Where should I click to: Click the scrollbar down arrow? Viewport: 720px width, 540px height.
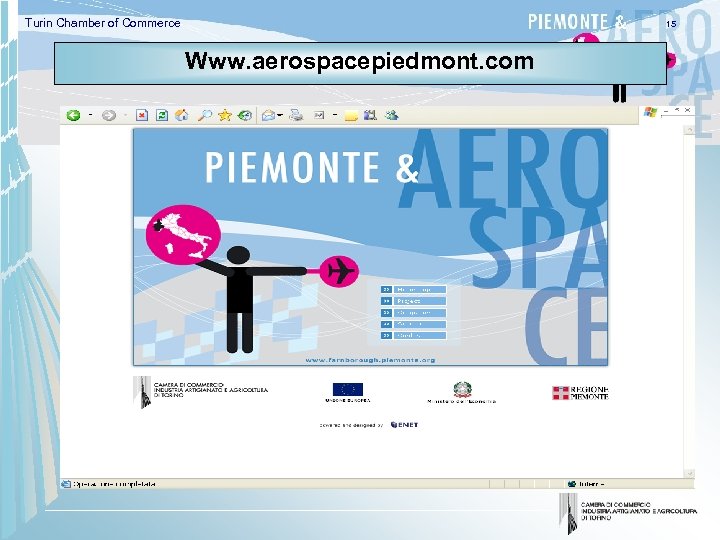[x=689, y=473]
